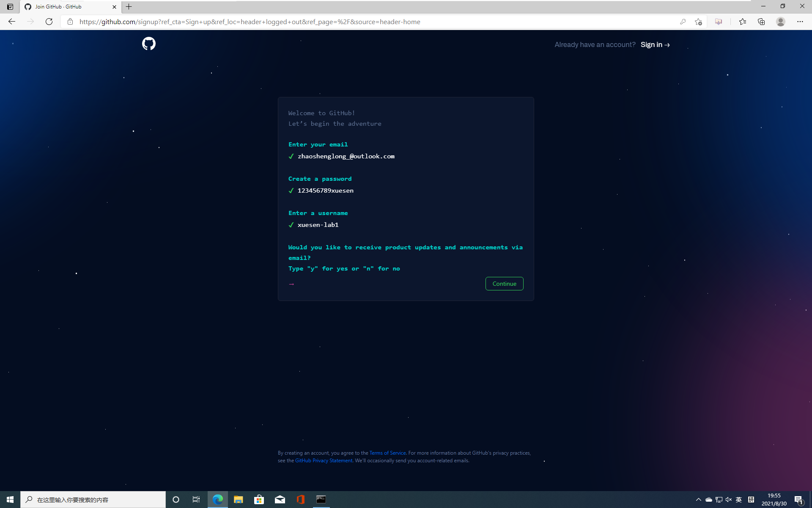Click the Edge screen capture toolbar icon

click(719, 22)
